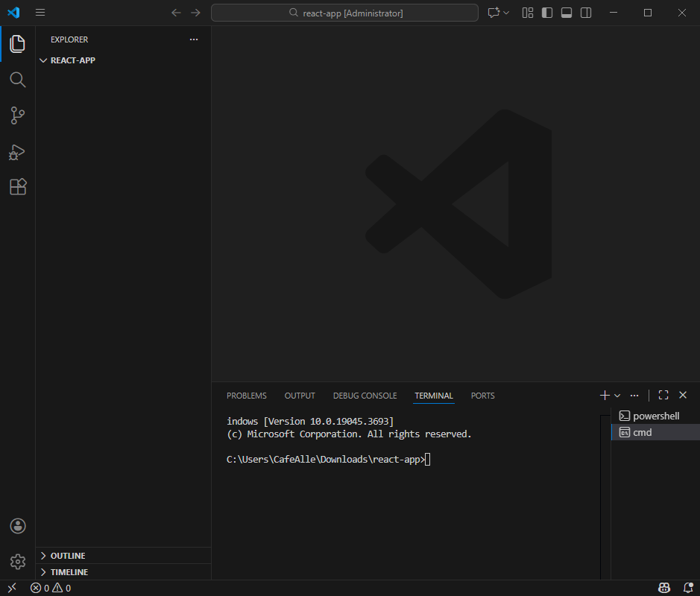Select the TERMINAL tab
Viewport: 700px width, 596px height.
tap(433, 396)
